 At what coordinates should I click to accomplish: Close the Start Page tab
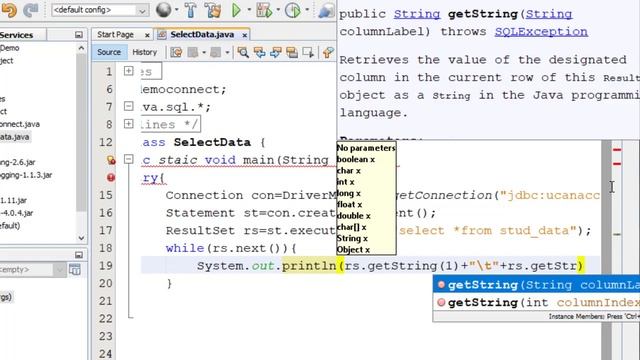click(147, 36)
